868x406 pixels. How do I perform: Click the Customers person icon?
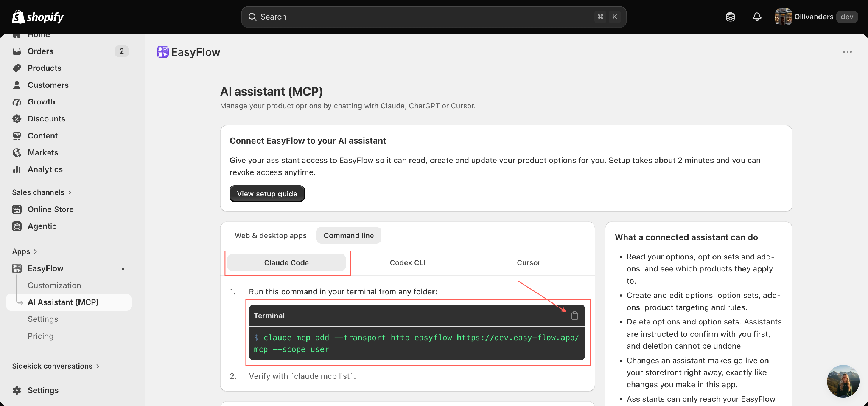click(x=17, y=85)
